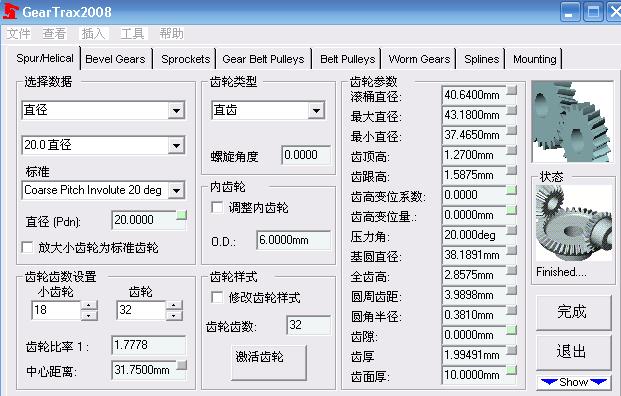
Task: Check the 修改齿轮样式 checkbox
Action: pos(217,297)
